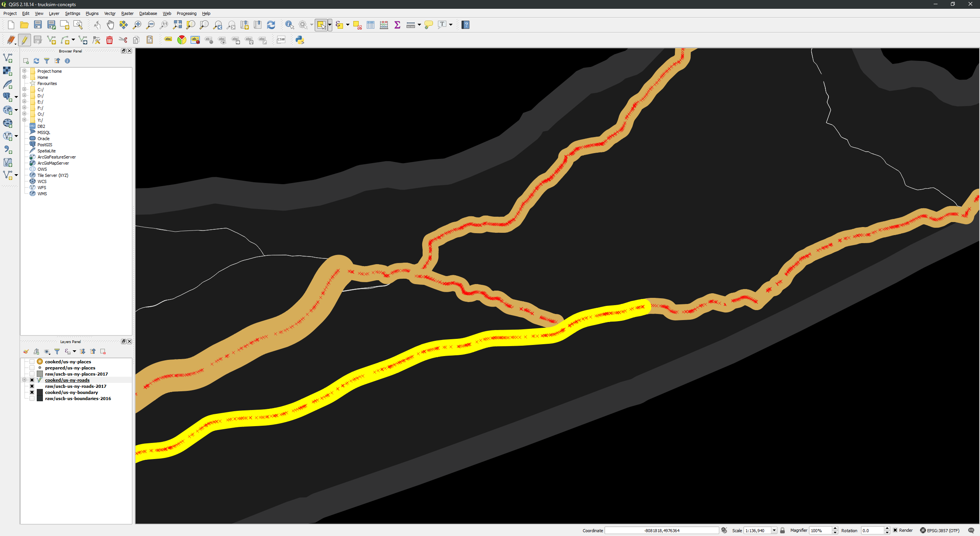Close the Browser Panel
980x536 pixels.
pyautogui.click(x=129, y=51)
